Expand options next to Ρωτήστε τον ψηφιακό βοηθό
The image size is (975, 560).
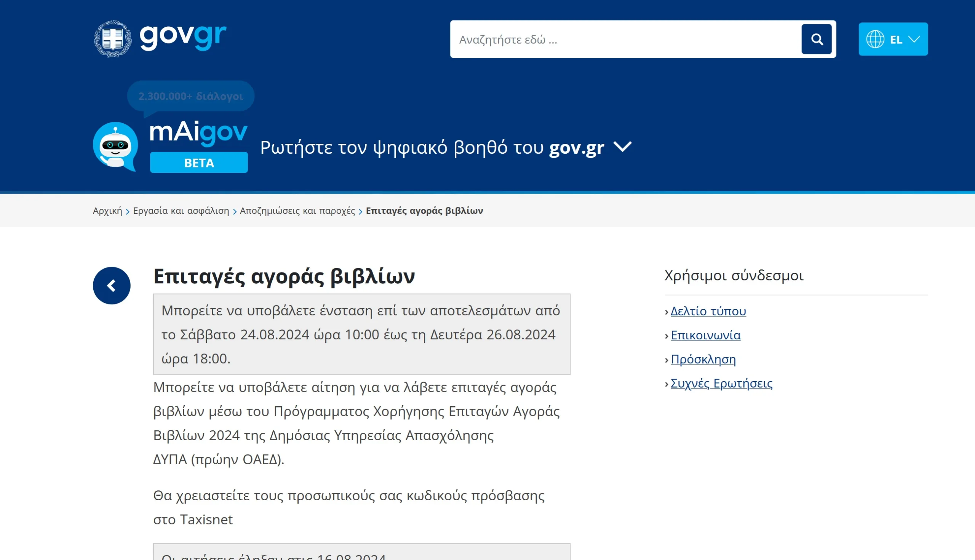(623, 147)
